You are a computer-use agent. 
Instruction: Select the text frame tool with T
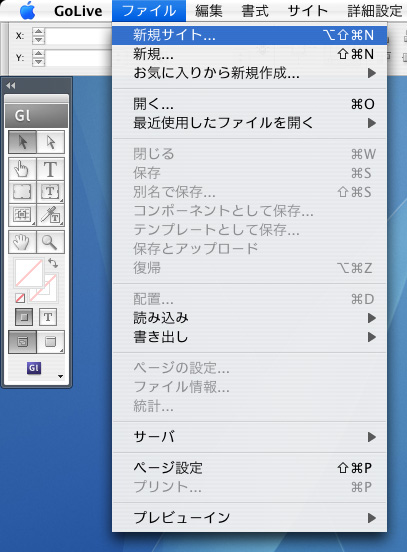coord(50,192)
